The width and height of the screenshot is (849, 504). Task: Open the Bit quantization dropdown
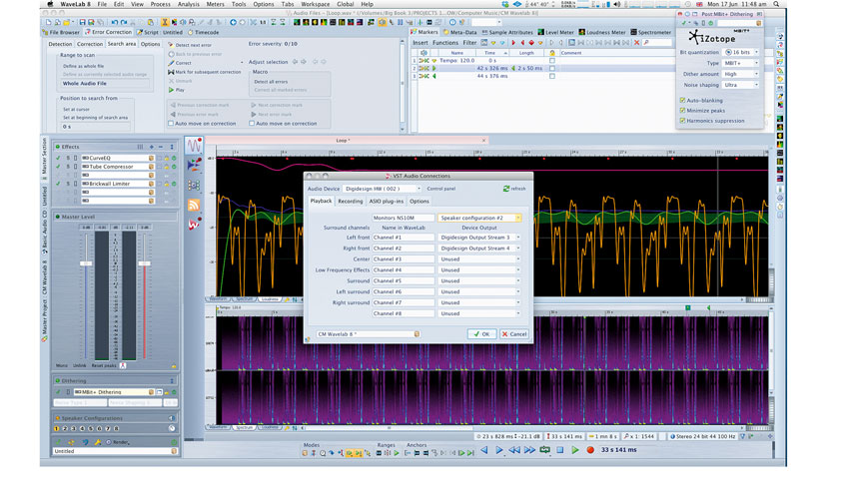click(x=741, y=53)
